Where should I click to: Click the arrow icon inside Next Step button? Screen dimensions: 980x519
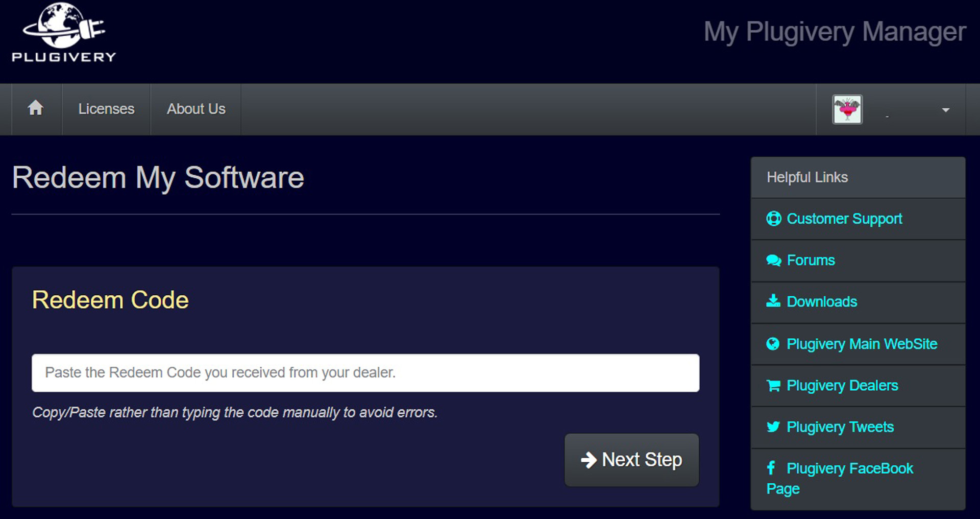click(x=590, y=460)
